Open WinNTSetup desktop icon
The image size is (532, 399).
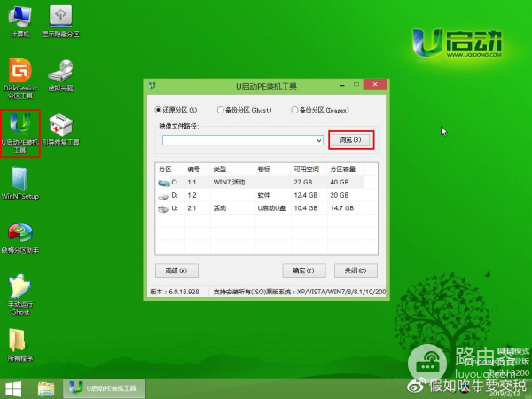pos(20,184)
